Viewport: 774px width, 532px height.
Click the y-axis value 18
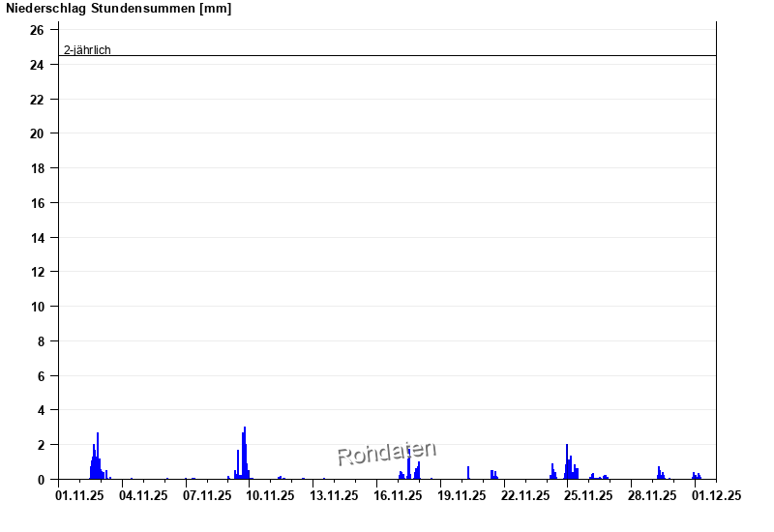point(37,168)
